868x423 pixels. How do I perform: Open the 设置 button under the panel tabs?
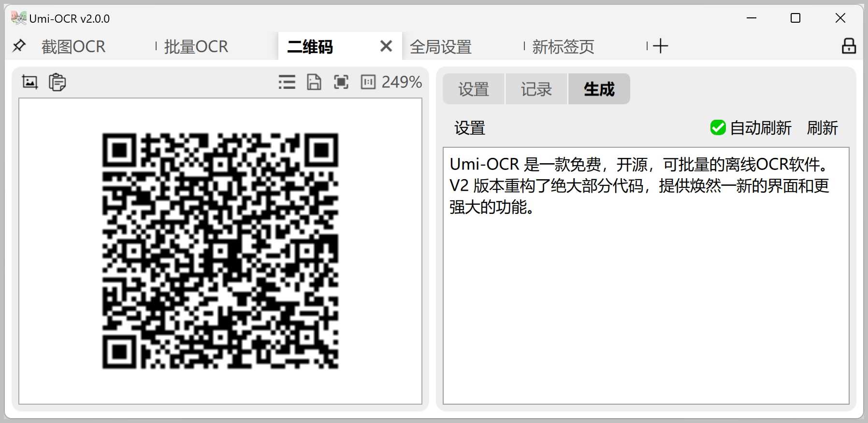[470, 128]
